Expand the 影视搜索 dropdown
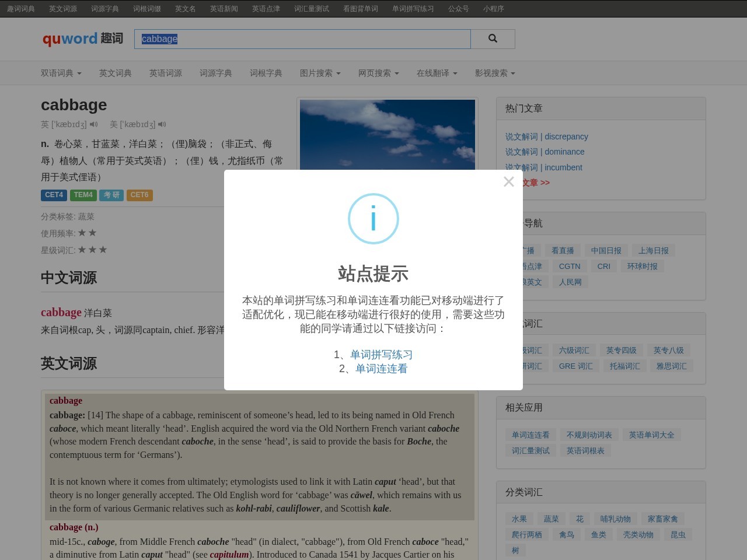 click(495, 73)
